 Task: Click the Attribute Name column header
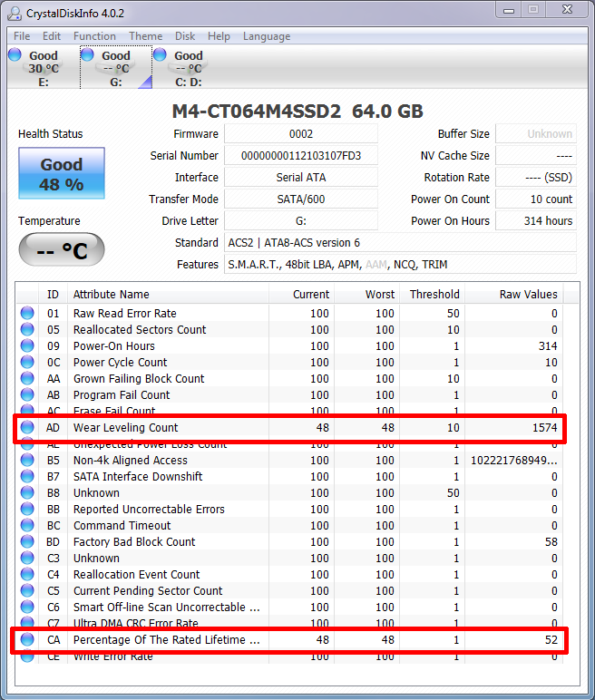pyautogui.click(x=168, y=295)
